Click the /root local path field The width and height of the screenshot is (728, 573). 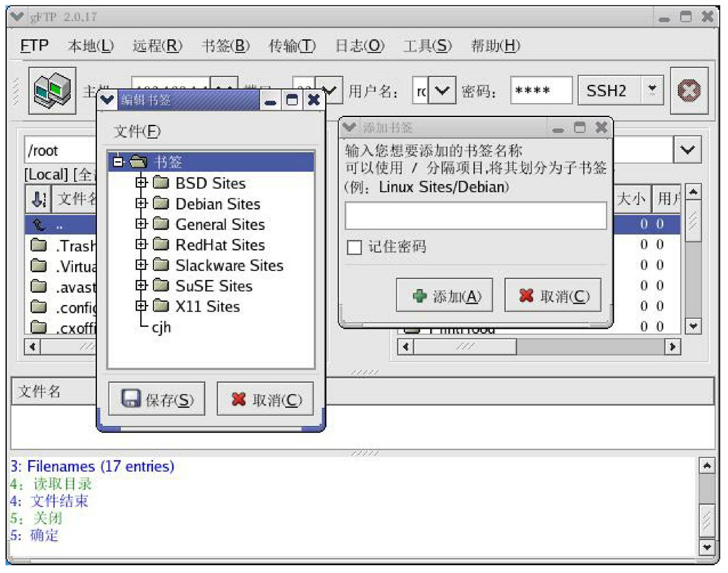(61, 150)
